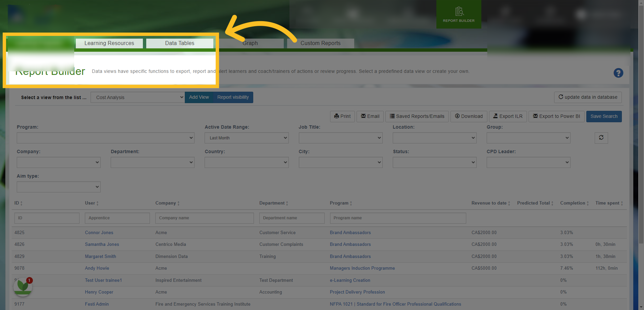Viewport: 644px width, 310px height.
Task: Click the Print button
Action: point(342,116)
